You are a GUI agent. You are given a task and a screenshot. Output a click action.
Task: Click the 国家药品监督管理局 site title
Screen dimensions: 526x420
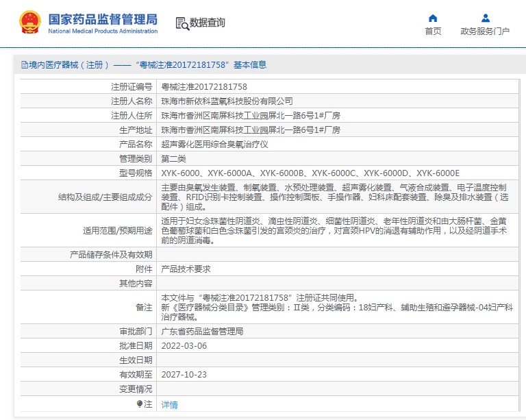click(103, 18)
